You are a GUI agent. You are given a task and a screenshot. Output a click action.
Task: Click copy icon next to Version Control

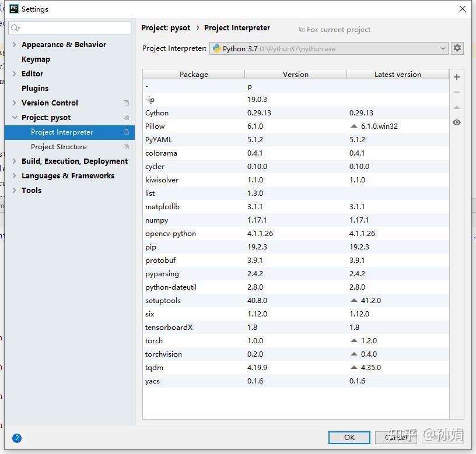[126, 103]
